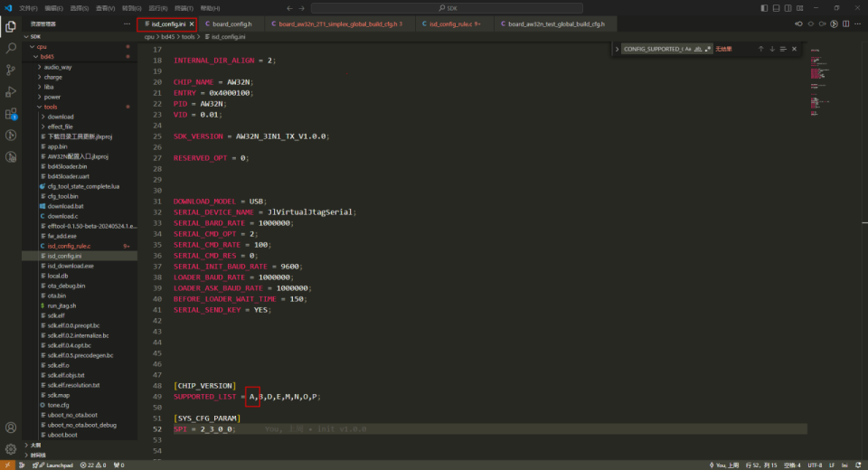Open the Accounts menu icon
The width and height of the screenshot is (868, 470).
click(x=11, y=428)
